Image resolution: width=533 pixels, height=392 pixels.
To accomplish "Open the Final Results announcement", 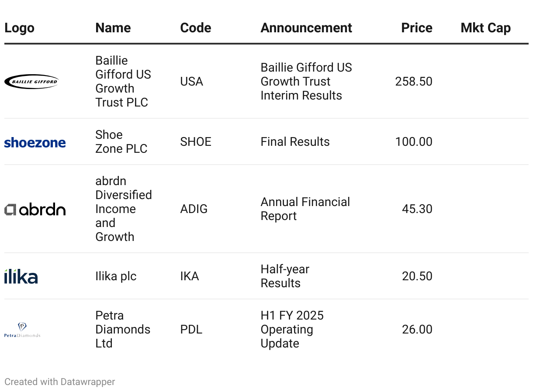I will (295, 142).
